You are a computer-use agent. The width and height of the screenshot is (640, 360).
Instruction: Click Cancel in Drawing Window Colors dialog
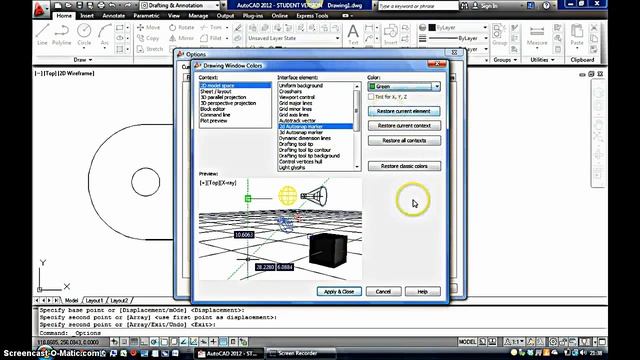point(383,291)
